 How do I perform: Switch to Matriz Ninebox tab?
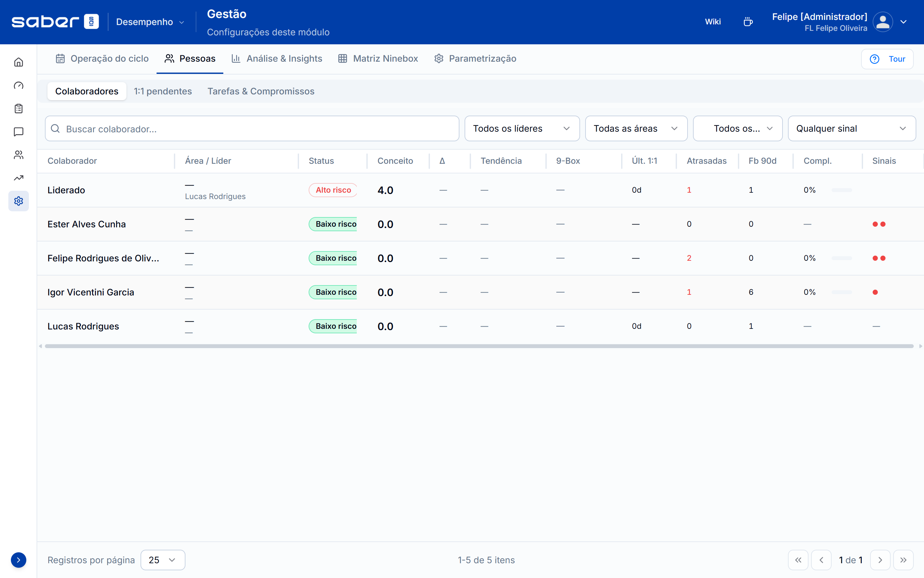coord(378,58)
